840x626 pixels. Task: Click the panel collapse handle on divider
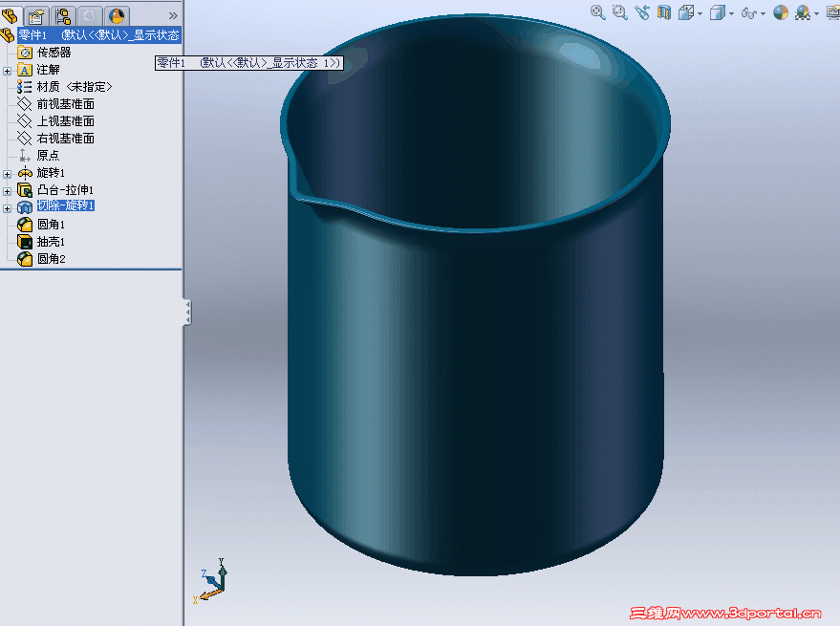187,312
